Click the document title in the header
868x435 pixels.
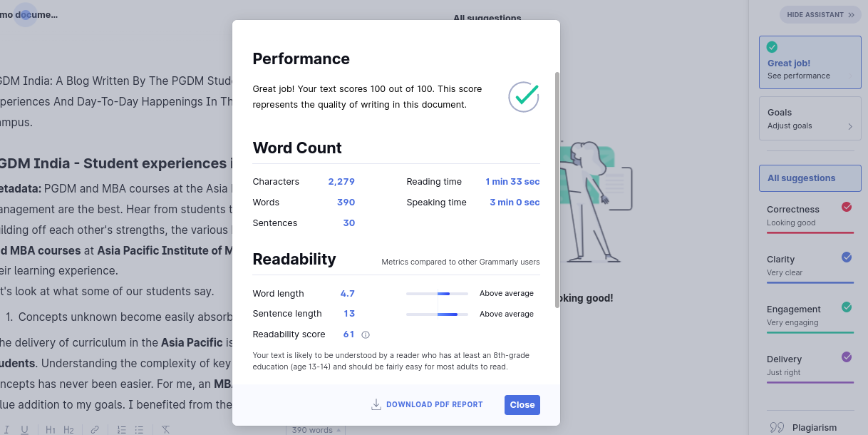[29, 14]
